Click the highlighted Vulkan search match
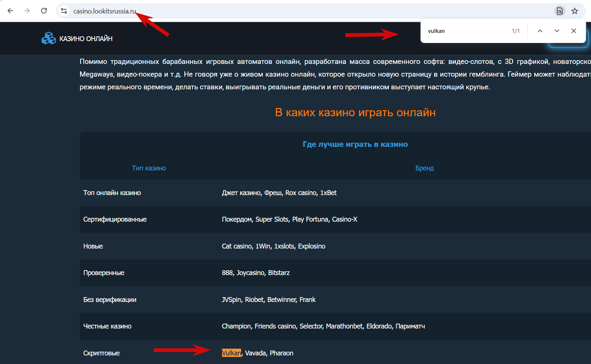 tap(231, 353)
